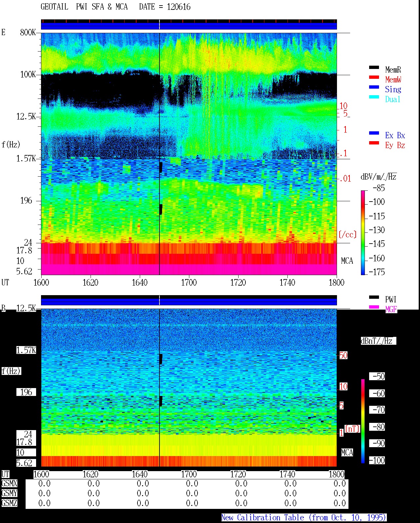Select the -130 color scale value
The height and width of the screenshot is (523, 420).
(377, 230)
